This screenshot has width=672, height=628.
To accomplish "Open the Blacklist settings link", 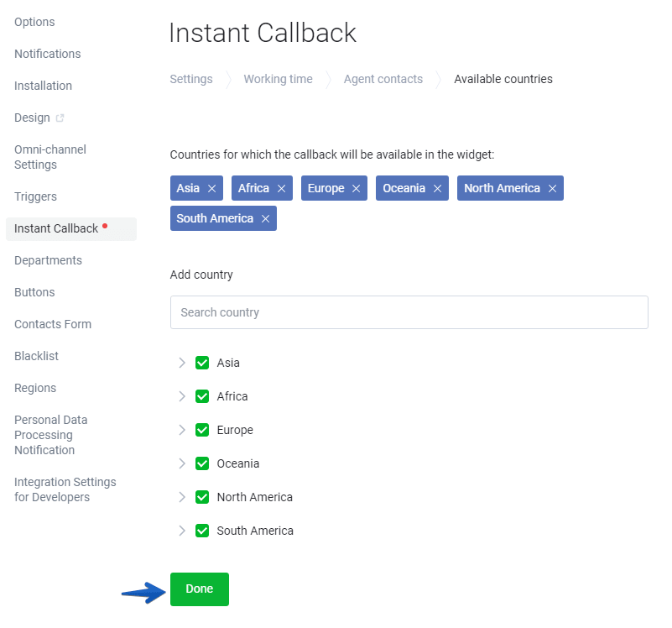I will pyautogui.click(x=36, y=356).
